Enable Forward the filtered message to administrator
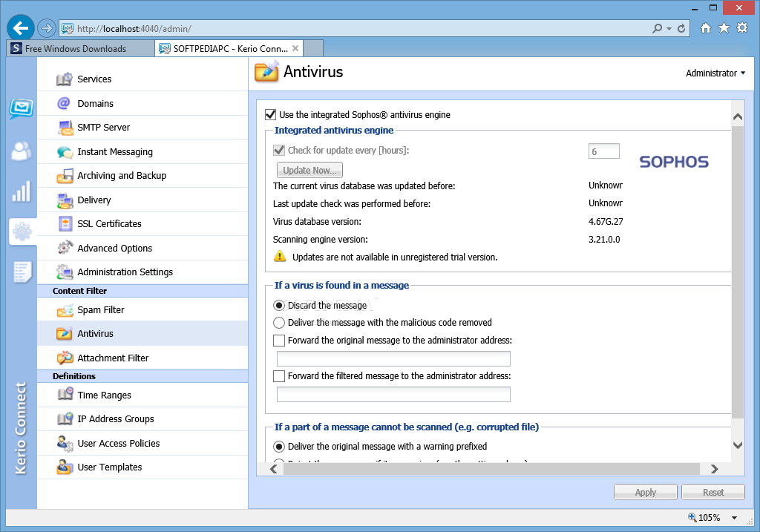 [x=279, y=376]
